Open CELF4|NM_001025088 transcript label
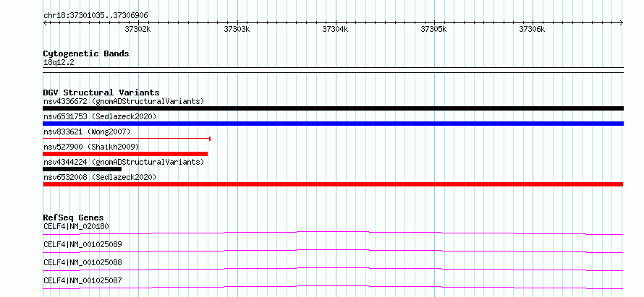This screenshot has height=297, width=644. click(82, 262)
